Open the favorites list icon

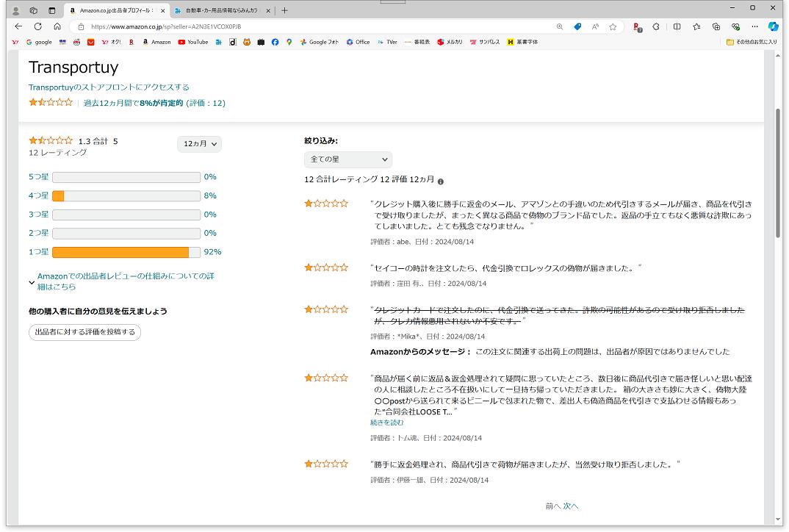(x=696, y=26)
